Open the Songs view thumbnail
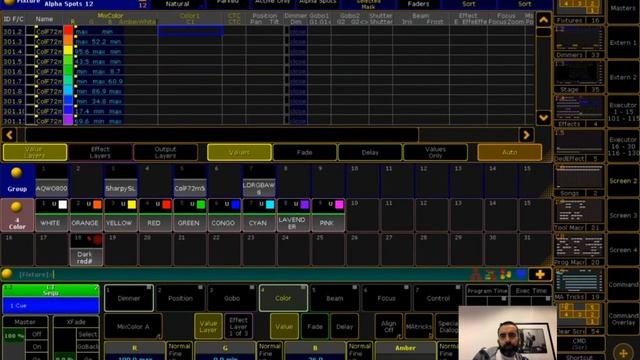This screenshot has width=640, height=360. (579, 180)
